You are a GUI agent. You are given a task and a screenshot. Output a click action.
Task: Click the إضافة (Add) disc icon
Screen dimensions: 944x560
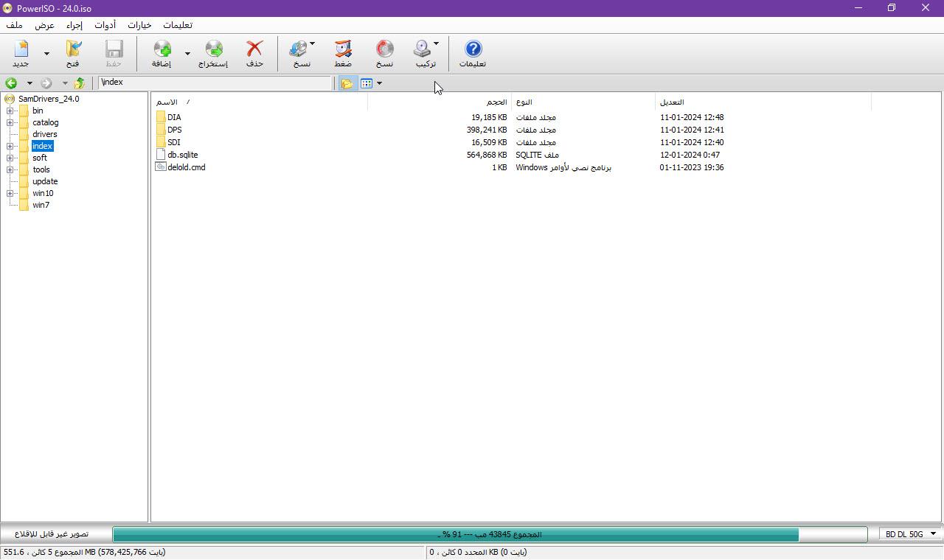coord(162,49)
